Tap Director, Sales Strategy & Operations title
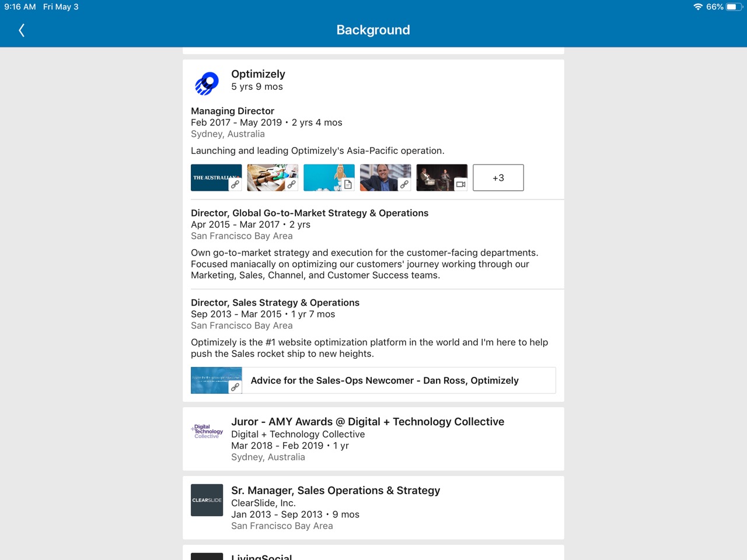The width and height of the screenshot is (747, 560). click(x=275, y=303)
